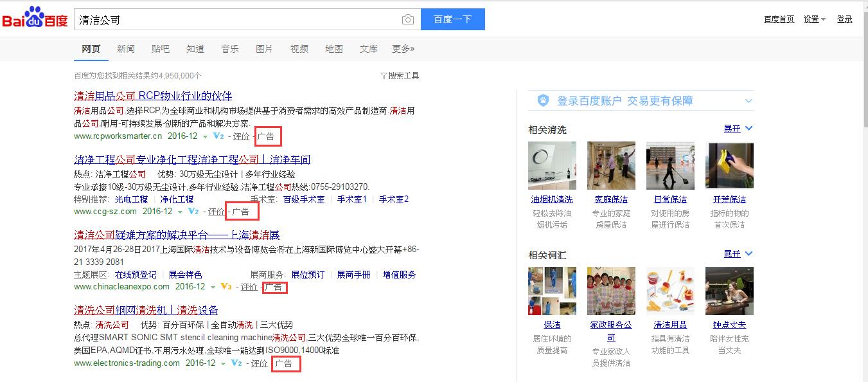Open result 清洁公司疑难方案的解决平台
Viewport: 868px width, 382px height.
(177, 235)
